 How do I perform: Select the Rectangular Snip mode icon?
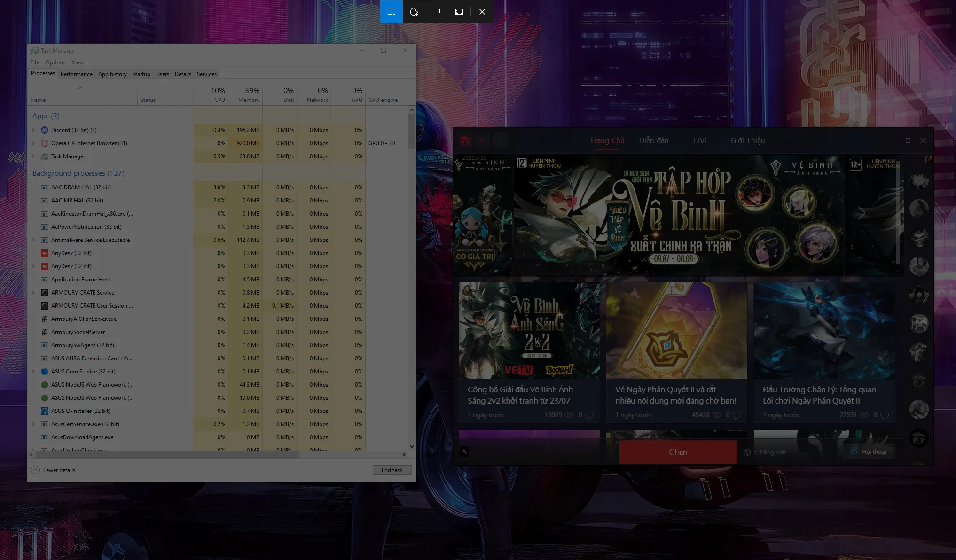coord(391,12)
